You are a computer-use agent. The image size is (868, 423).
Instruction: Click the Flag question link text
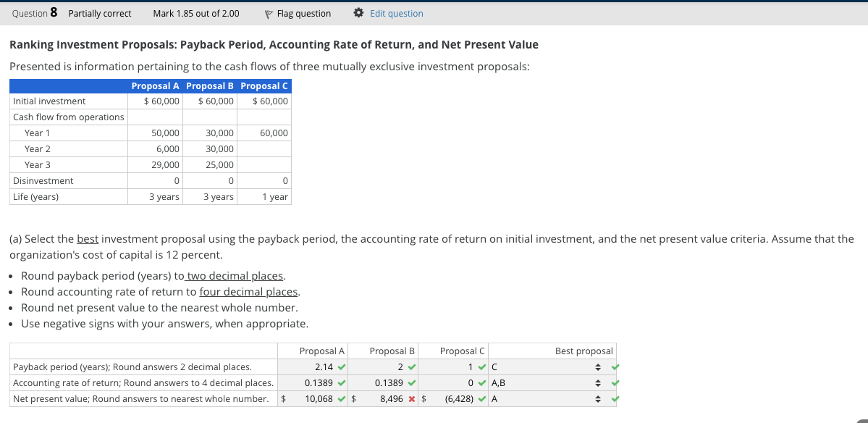click(x=304, y=14)
